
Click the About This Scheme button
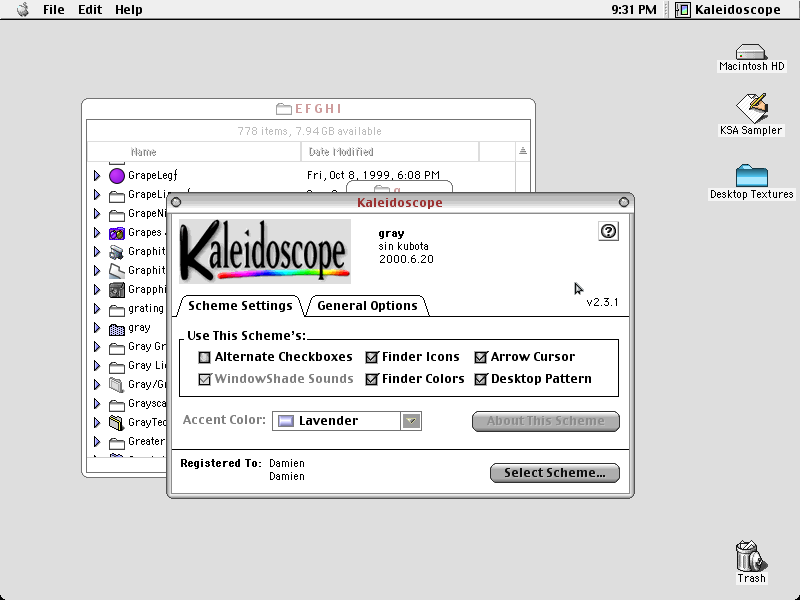pyautogui.click(x=545, y=421)
